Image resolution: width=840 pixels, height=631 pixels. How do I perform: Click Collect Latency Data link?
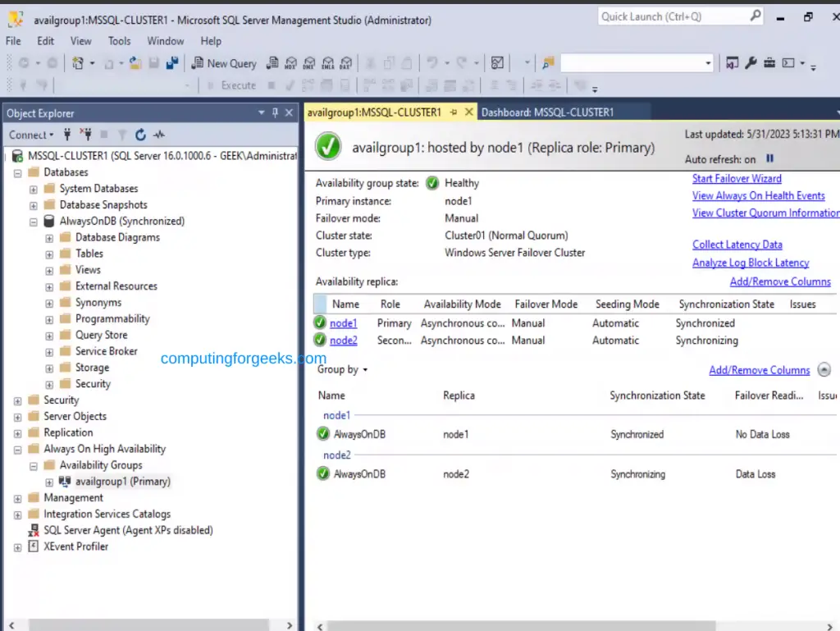click(x=737, y=245)
